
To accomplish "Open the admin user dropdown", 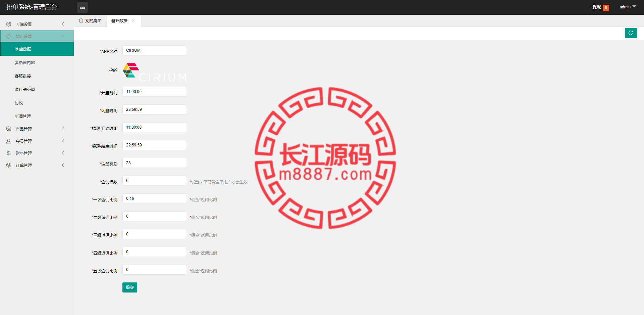I will coord(628,7).
